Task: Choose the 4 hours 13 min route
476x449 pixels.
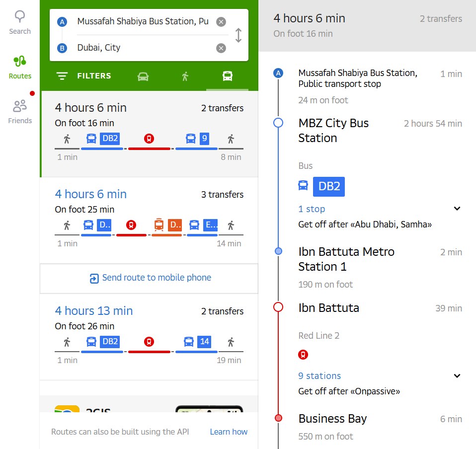Action: (149, 337)
